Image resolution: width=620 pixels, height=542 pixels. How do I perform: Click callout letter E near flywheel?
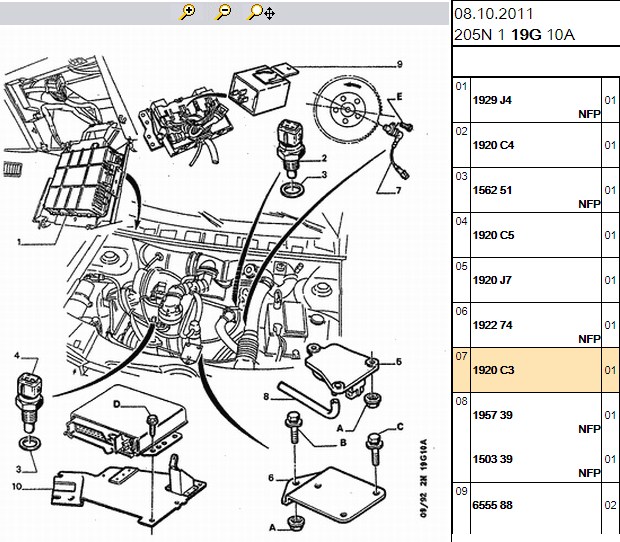[399, 96]
